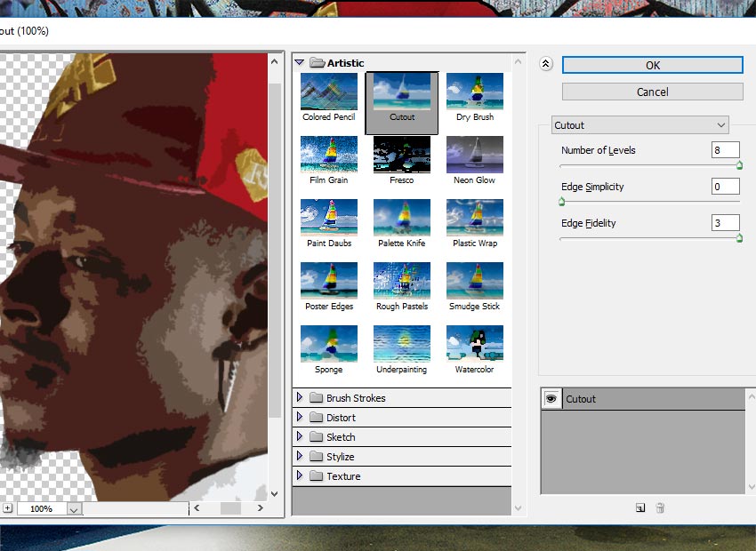Click the Number of Levels input field

[725, 150]
